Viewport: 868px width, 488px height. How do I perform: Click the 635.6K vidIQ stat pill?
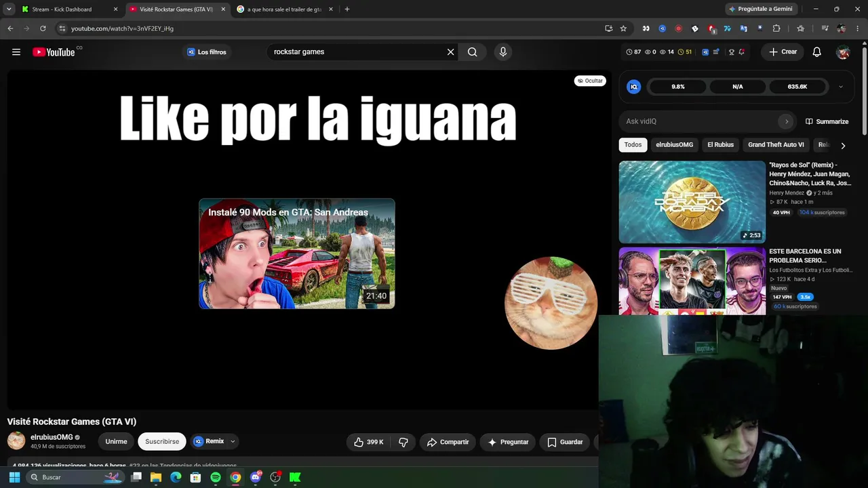click(x=797, y=87)
